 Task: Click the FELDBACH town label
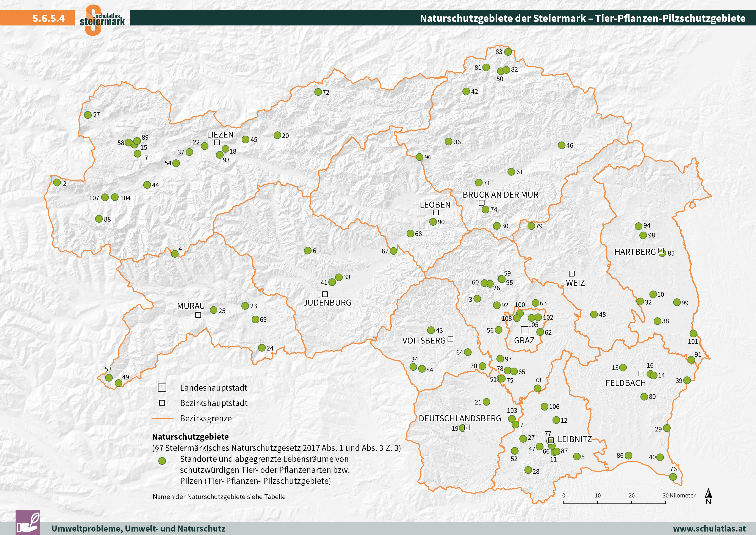point(626,383)
